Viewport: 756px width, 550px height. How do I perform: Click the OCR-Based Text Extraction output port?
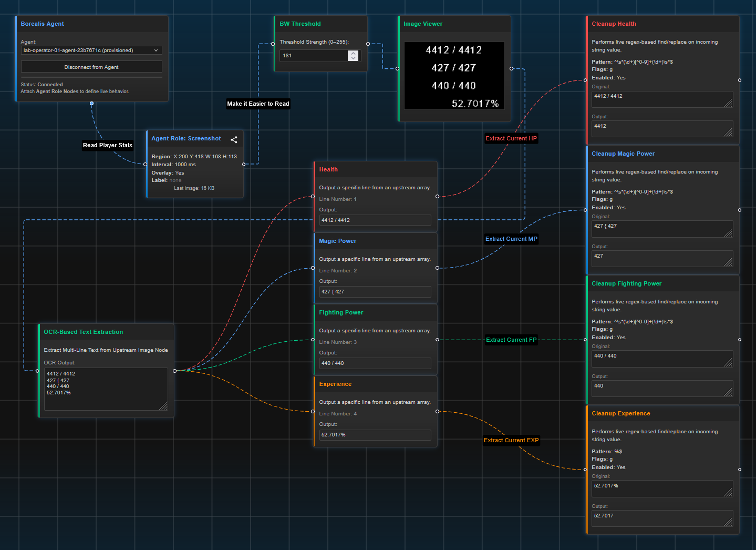[x=175, y=371]
